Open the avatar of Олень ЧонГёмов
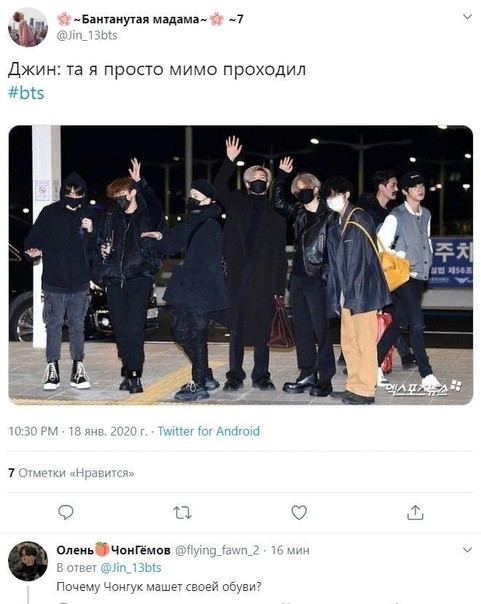481x604 pixels. click(28, 561)
